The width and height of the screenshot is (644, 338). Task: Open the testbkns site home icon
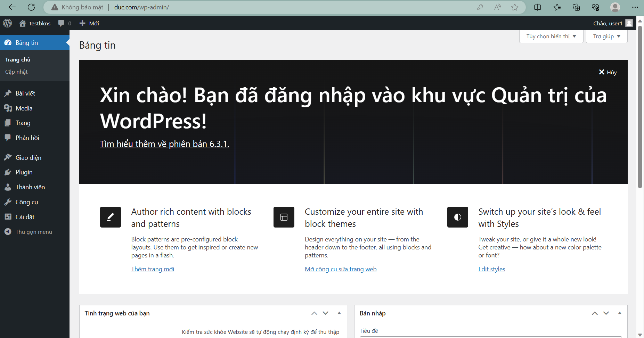pyautogui.click(x=23, y=23)
